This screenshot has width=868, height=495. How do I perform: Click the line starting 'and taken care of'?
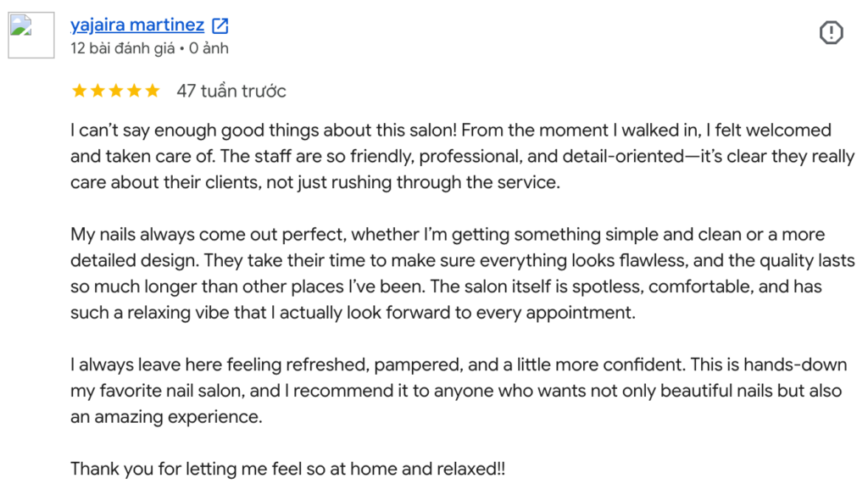tap(463, 157)
